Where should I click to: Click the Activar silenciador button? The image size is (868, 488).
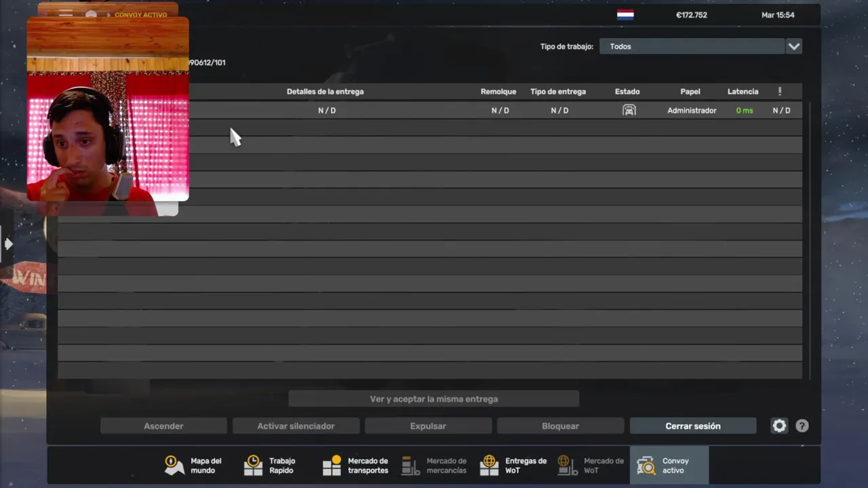coord(296,426)
